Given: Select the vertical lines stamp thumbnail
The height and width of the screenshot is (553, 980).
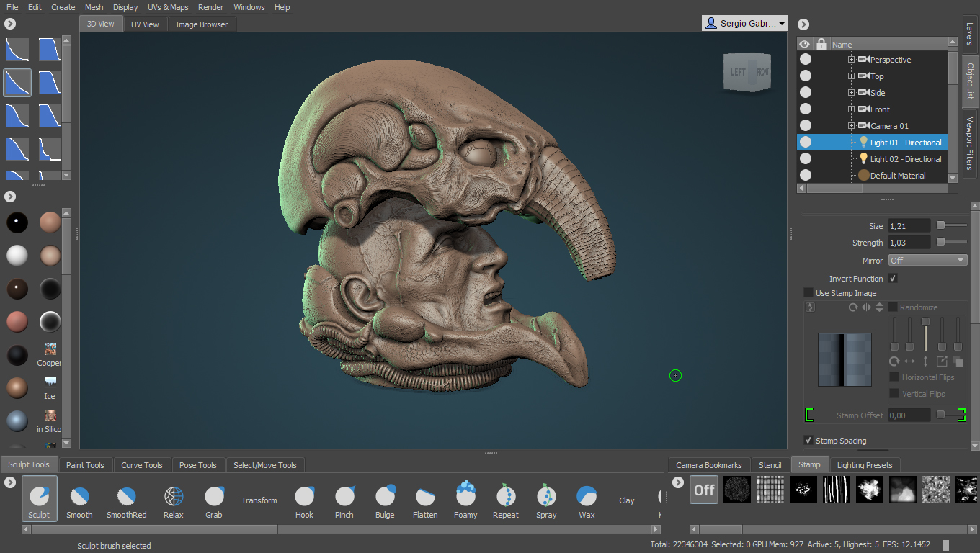Looking at the screenshot, I should coord(836,490).
